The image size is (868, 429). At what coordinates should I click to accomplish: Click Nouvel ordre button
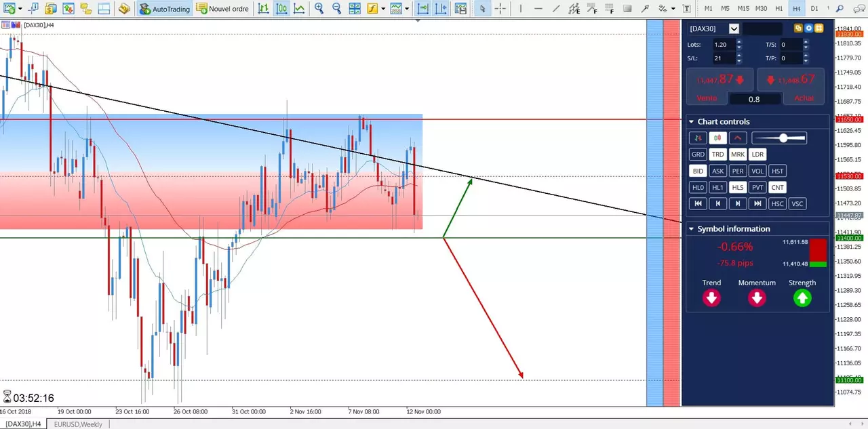[x=222, y=9]
